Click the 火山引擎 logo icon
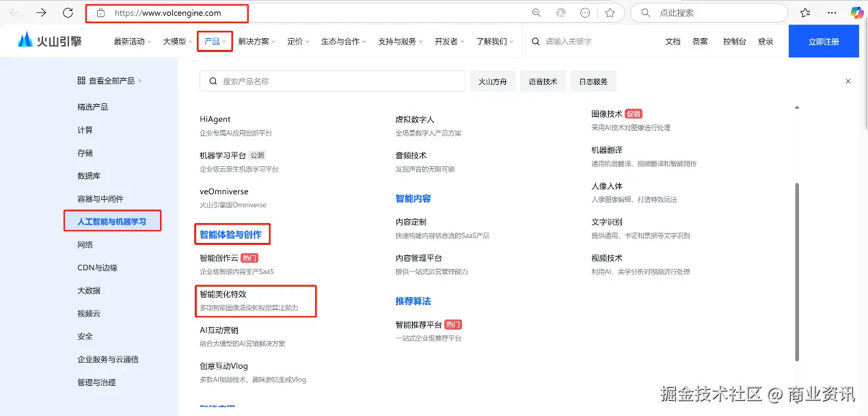Screen dimensions: 868x416 click(x=25, y=40)
